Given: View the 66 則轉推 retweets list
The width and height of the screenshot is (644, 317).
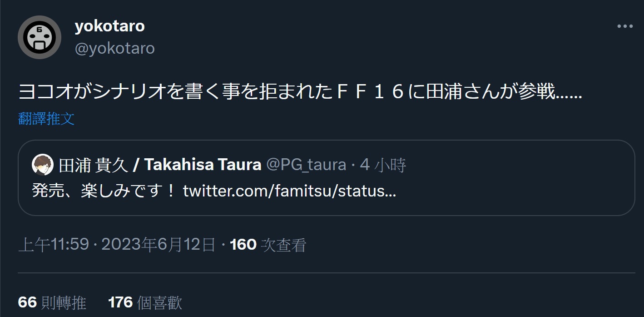Looking at the screenshot, I should tap(52, 302).
